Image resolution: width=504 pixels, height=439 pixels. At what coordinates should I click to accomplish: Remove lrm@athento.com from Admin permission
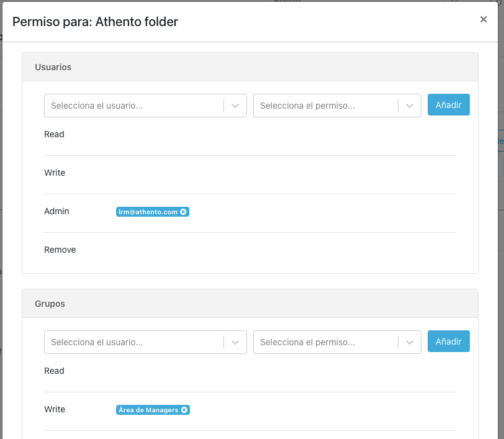click(x=184, y=211)
